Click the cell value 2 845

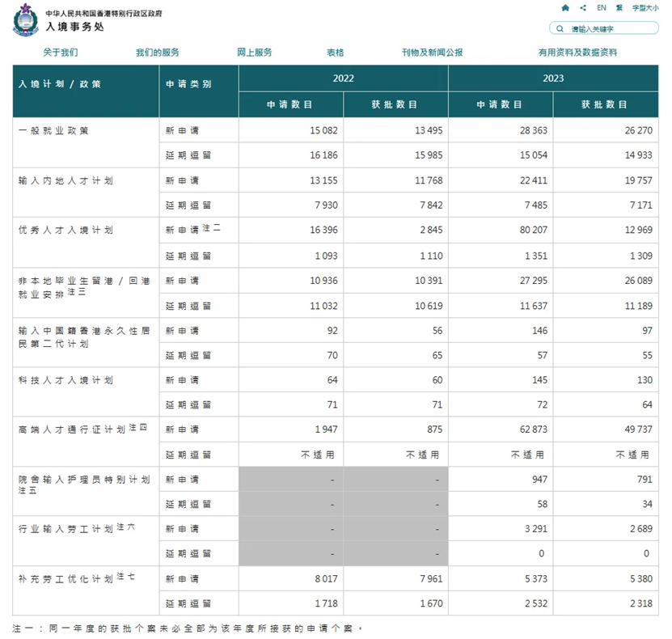tap(431, 231)
